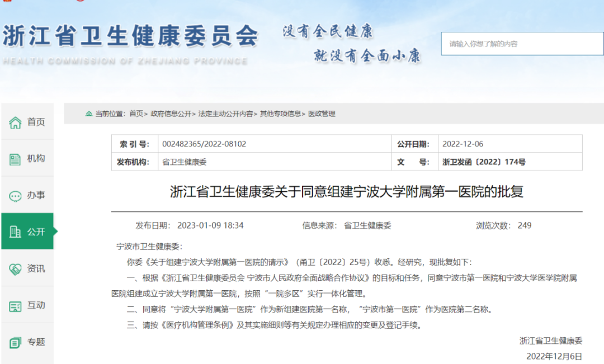Screen dimensions: 604x364
Task: Click the building icon beside 公开
Action: 15,231
